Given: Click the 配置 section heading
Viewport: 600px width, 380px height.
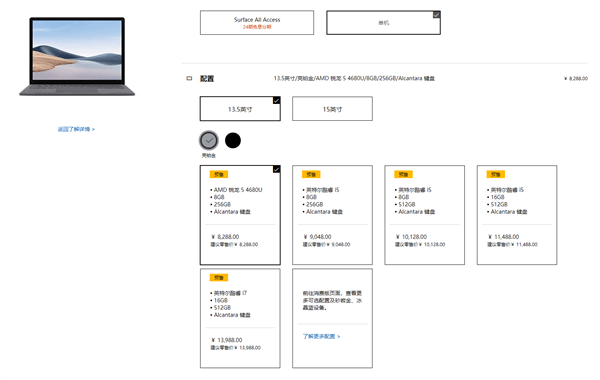Looking at the screenshot, I should 207,78.
